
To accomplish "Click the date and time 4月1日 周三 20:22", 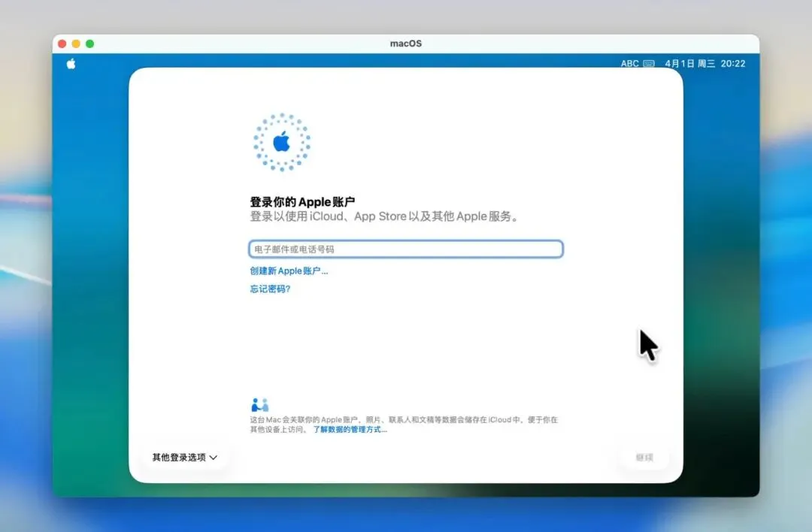I will (705, 64).
